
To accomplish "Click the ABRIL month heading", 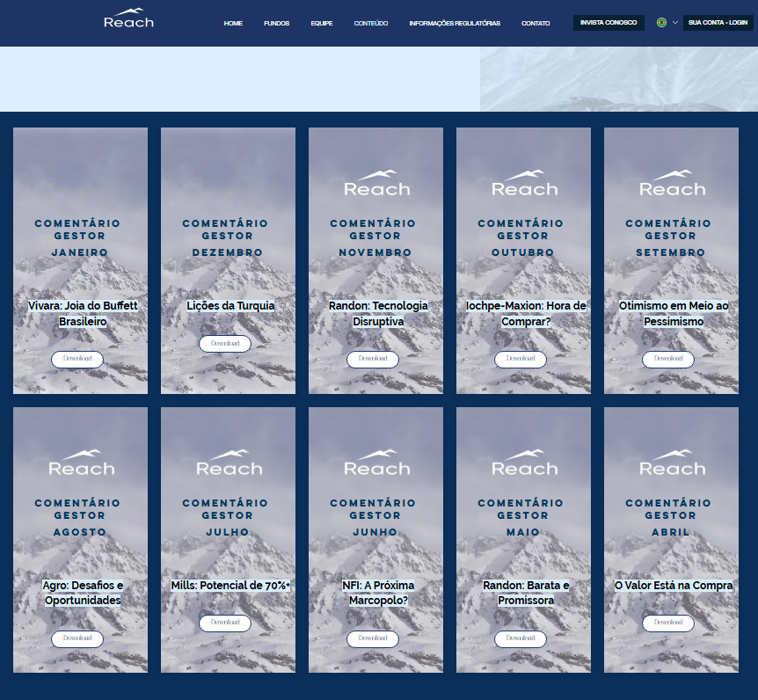I will (x=670, y=532).
